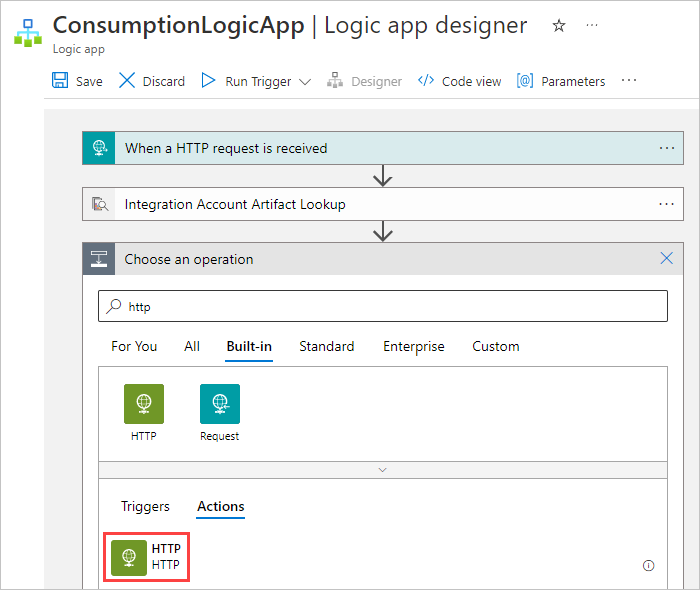
Task: Select the green HTTP connector icon
Action: (144, 404)
